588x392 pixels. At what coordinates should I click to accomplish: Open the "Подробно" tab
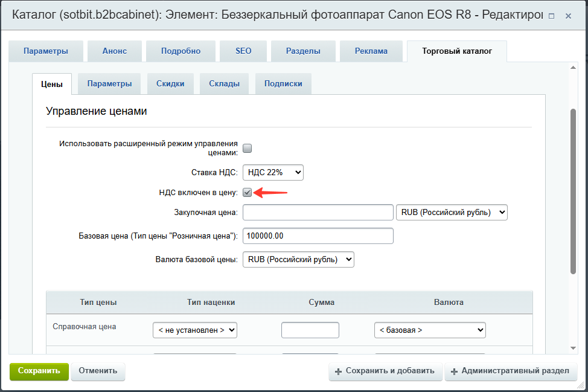point(181,51)
